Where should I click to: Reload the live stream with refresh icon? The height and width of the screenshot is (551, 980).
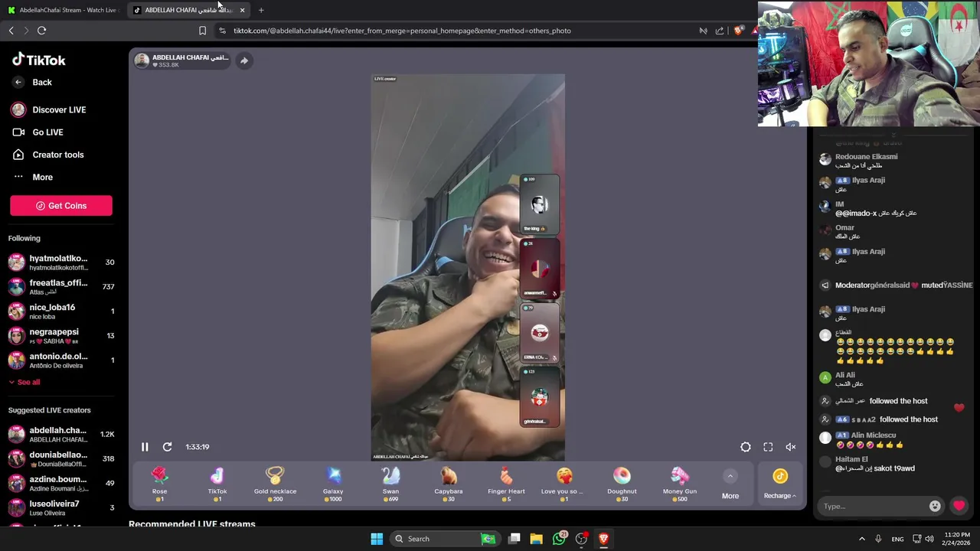(167, 447)
